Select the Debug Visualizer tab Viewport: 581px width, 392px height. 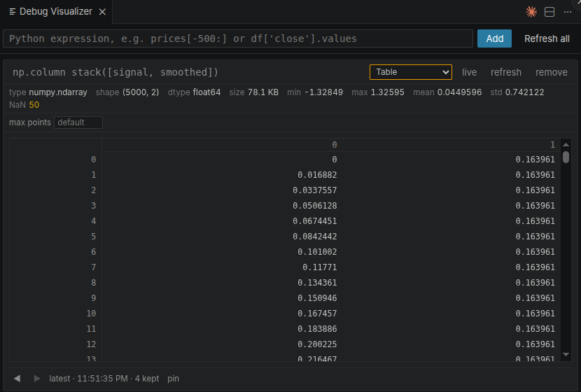pos(55,11)
